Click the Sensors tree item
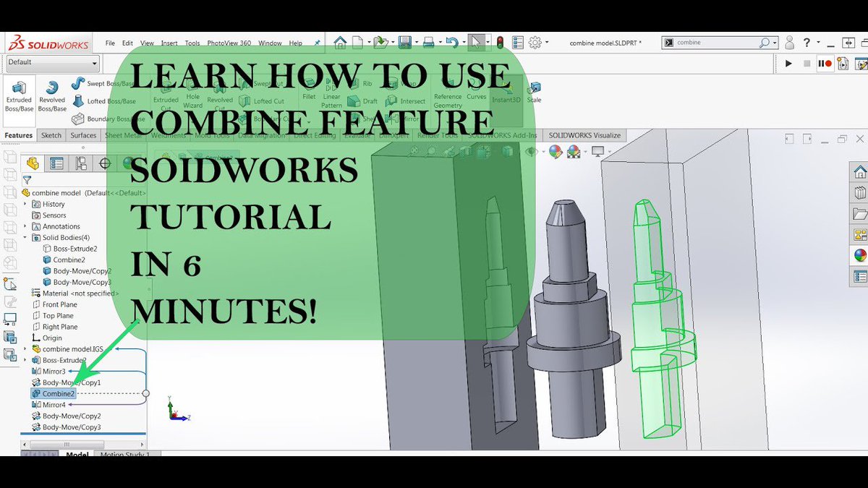 (x=49, y=215)
